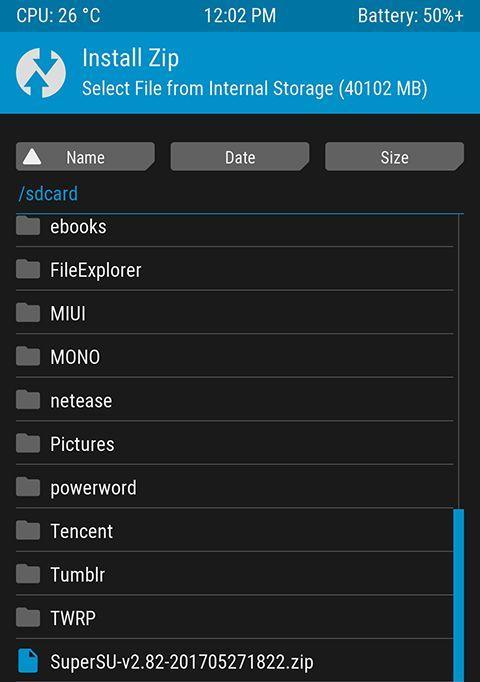Open the MIUI folder icon
Screen dimensions: 480x682
28,313
